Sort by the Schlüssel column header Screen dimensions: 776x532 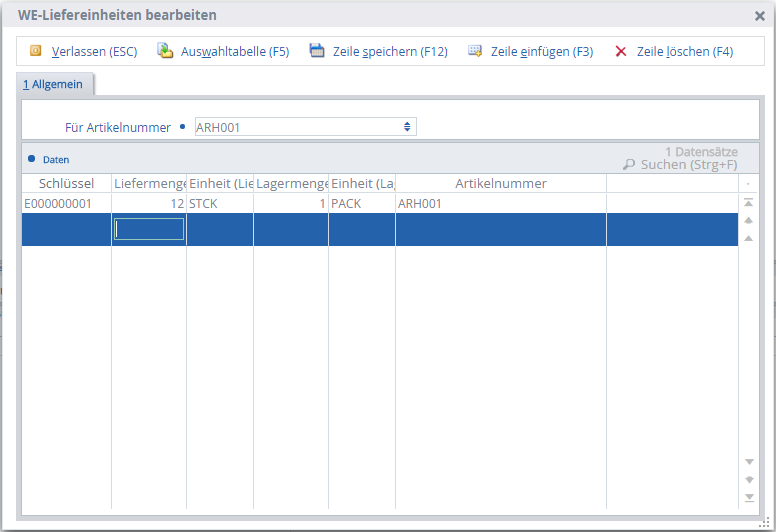click(66, 184)
